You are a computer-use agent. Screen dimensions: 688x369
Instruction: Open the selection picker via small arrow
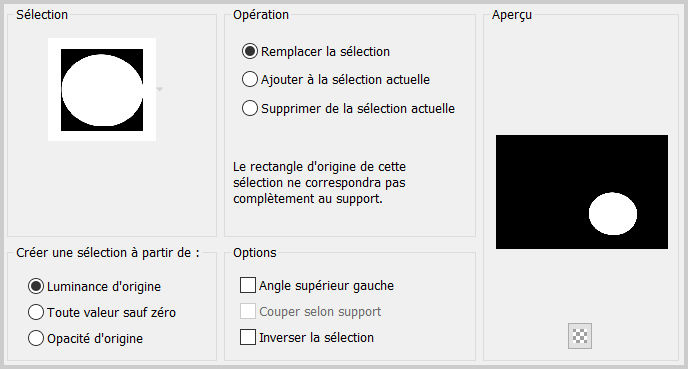point(160,90)
